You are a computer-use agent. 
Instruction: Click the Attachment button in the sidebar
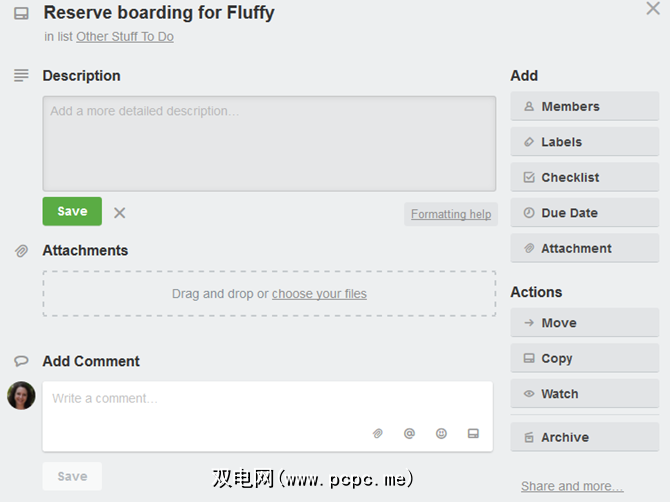(584, 249)
